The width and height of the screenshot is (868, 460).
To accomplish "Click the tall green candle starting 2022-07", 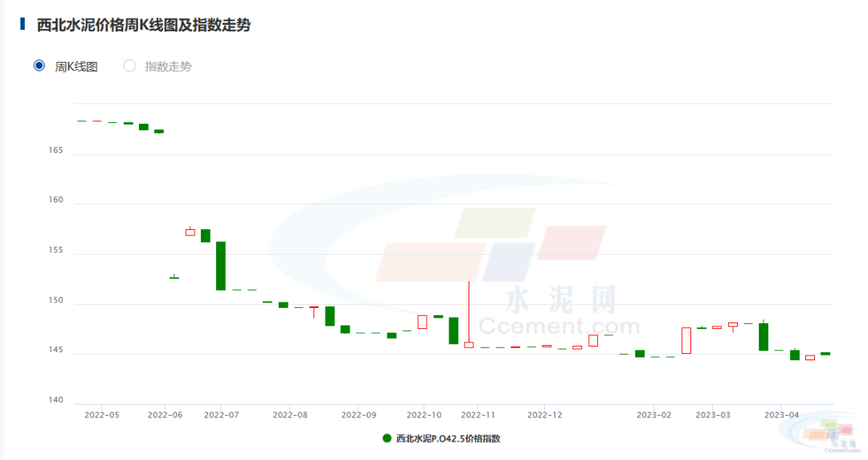I will pyautogui.click(x=221, y=266).
